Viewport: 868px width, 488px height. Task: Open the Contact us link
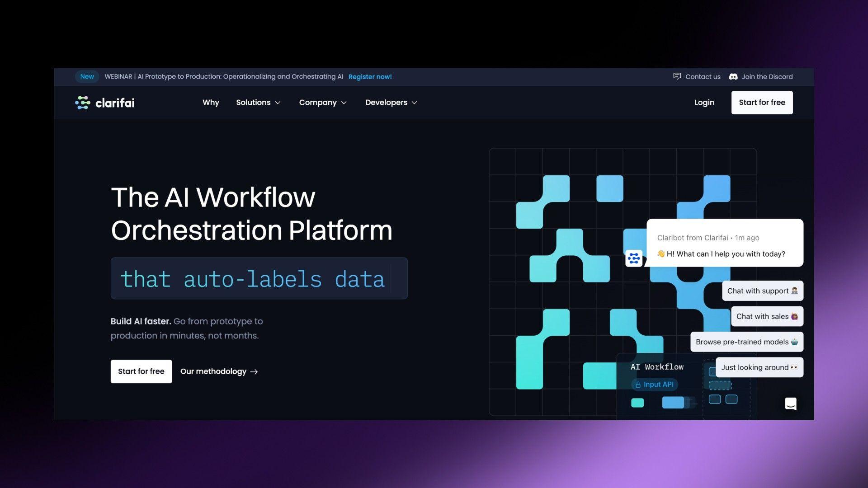click(x=697, y=77)
